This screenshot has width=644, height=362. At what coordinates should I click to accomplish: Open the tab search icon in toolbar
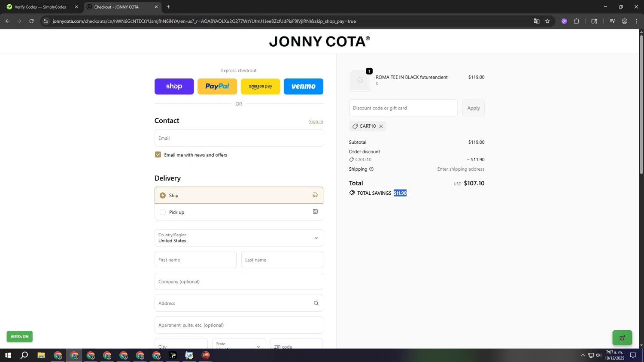click(595, 21)
